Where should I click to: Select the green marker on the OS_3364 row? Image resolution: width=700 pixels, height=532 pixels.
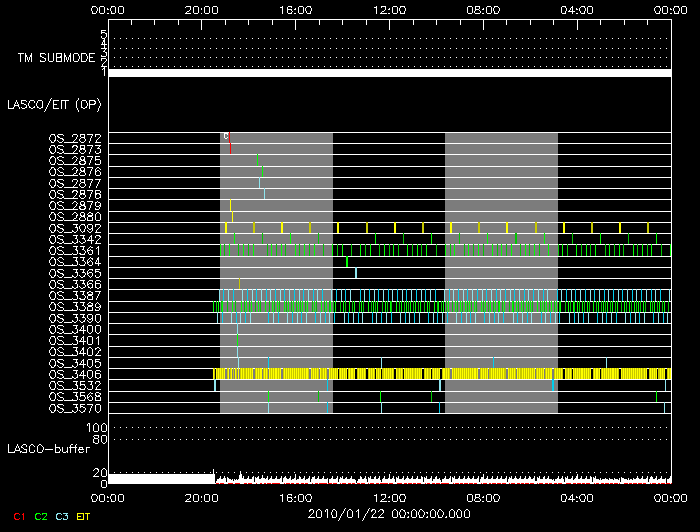tap(347, 262)
